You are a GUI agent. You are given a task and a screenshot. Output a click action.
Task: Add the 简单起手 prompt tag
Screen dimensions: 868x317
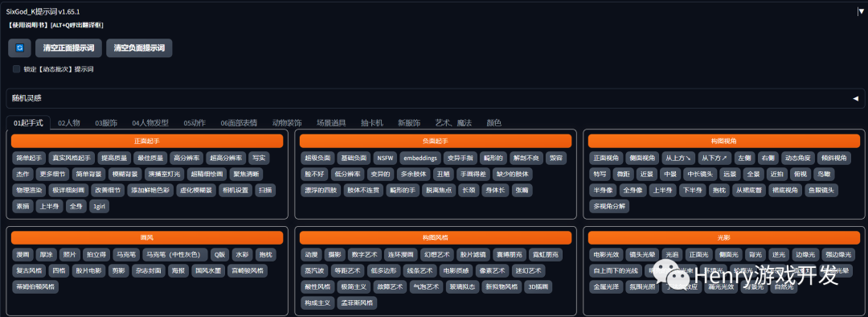click(x=28, y=158)
